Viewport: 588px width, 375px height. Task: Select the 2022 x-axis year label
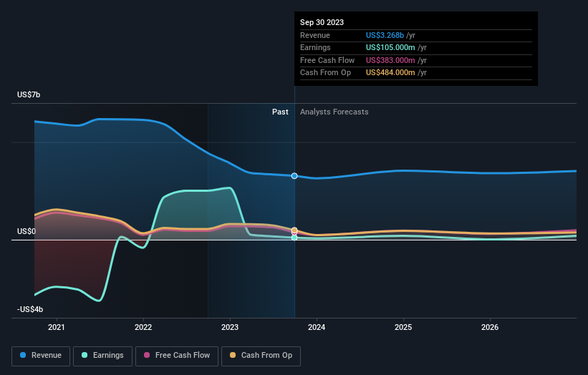(x=143, y=328)
